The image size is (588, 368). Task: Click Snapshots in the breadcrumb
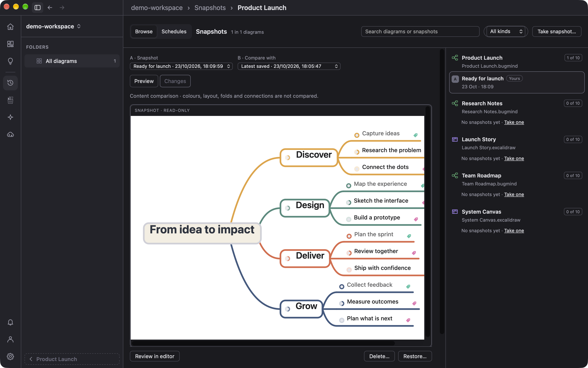click(x=210, y=8)
